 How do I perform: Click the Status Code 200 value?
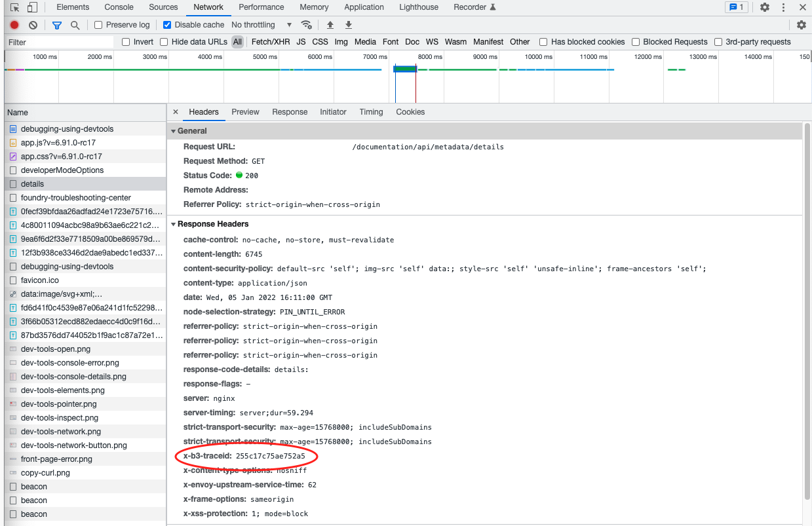coord(252,176)
